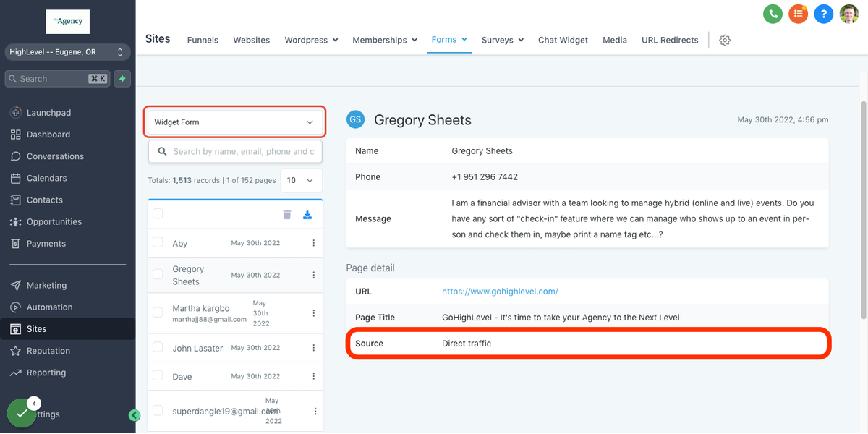Check the box next to Martha kargbo

point(158,312)
